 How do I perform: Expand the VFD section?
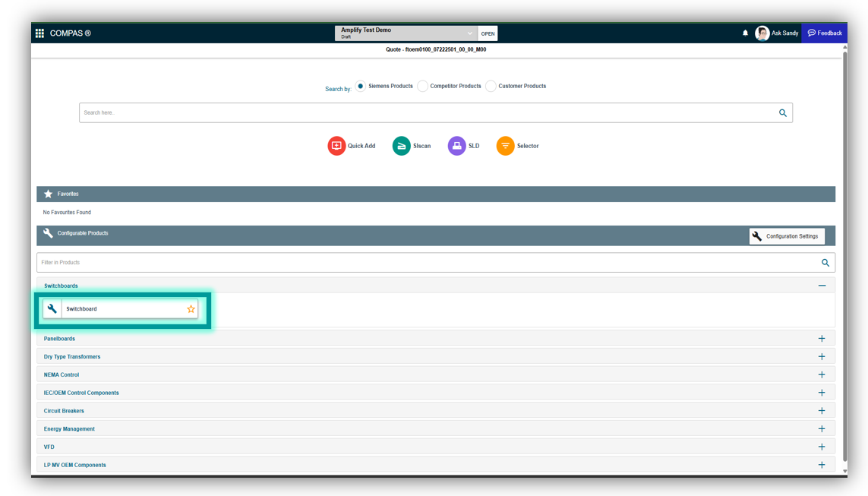tap(822, 447)
